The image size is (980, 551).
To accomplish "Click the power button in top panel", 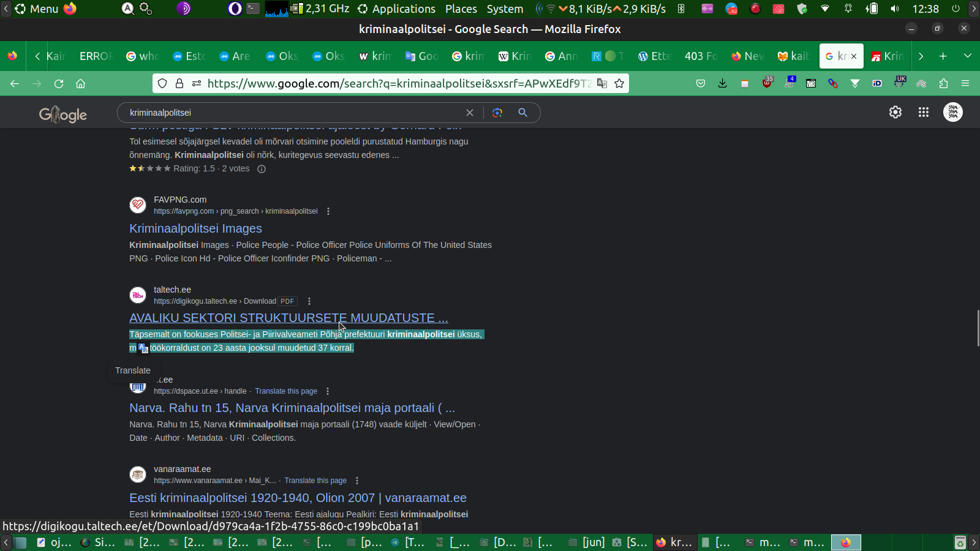I will point(956,9).
